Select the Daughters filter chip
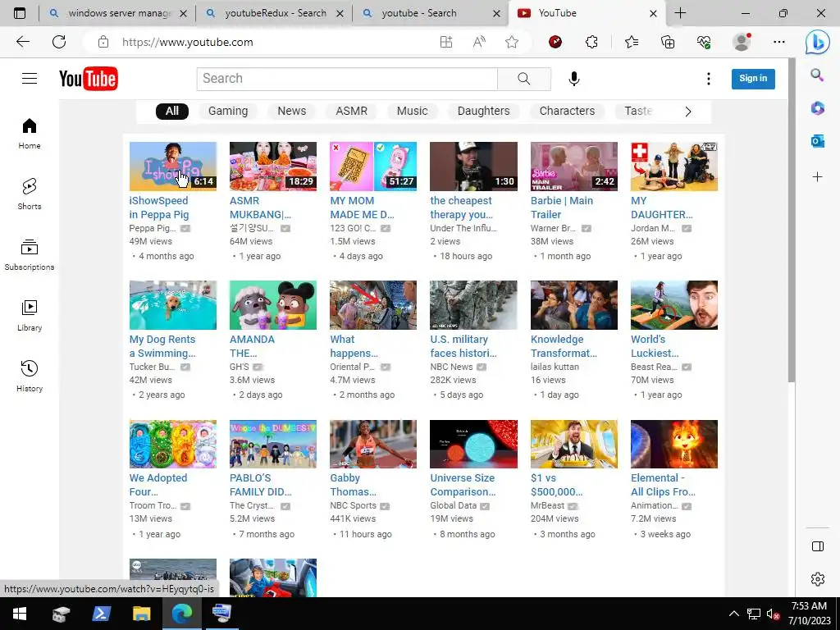840x630 pixels. pyautogui.click(x=484, y=111)
